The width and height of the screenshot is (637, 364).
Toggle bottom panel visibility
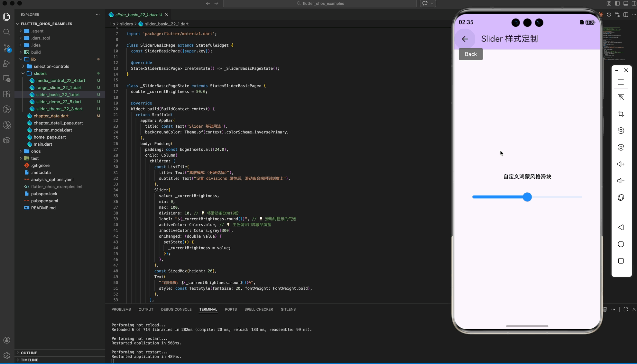[x=626, y=4]
